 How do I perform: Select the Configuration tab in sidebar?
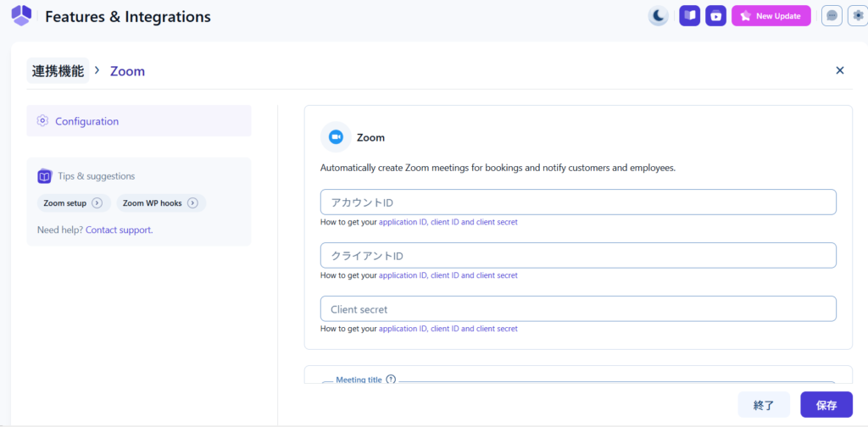[x=139, y=121]
